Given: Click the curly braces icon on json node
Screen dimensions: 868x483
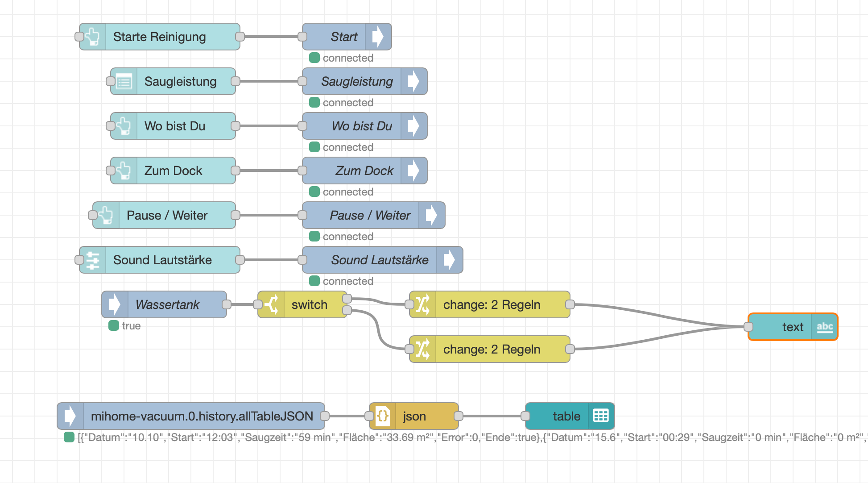Looking at the screenshot, I should point(383,416).
